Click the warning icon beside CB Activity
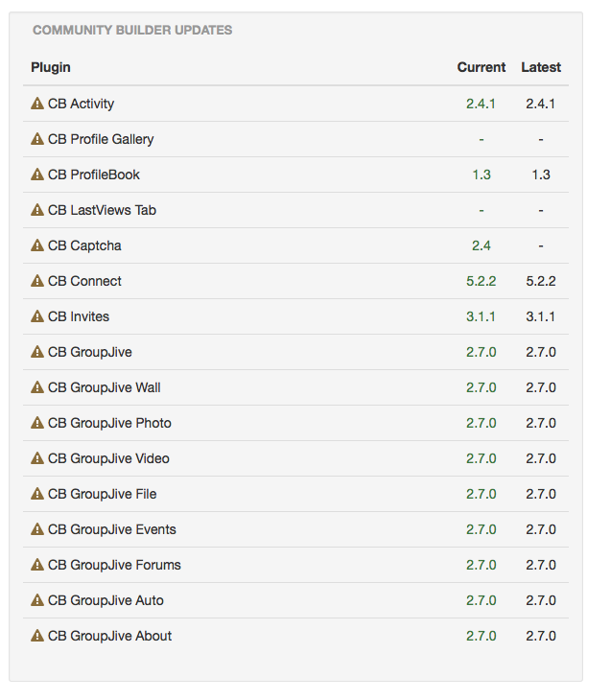This screenshot has width=611, height=700. pos(37,104)
